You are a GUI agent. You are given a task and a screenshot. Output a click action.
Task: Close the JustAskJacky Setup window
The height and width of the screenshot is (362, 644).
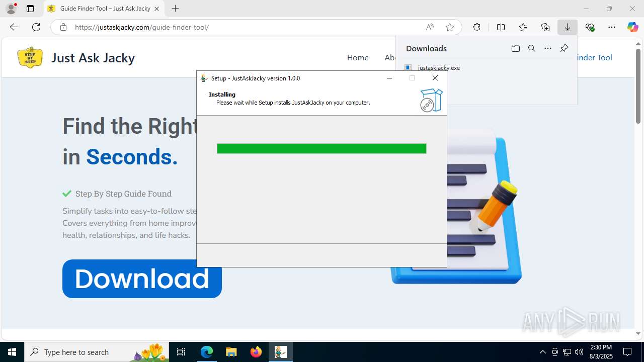point(435,78)
